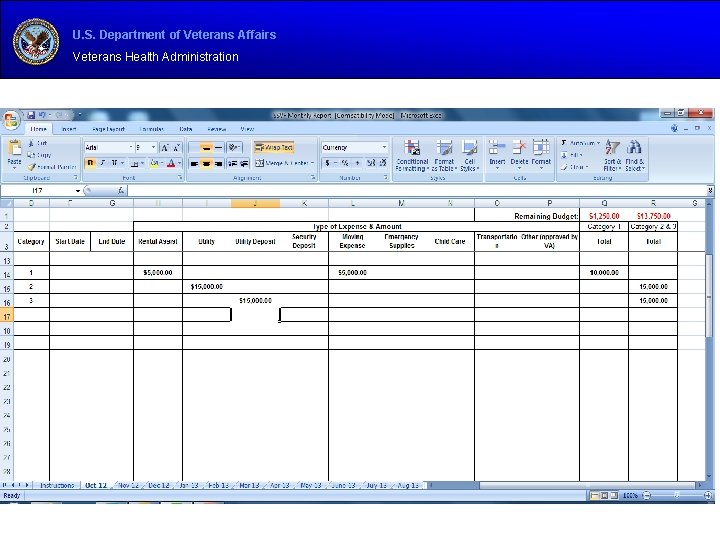The image size is (720, 540).
Task: Switch to the Data ribbon tab
Action: 186,129
